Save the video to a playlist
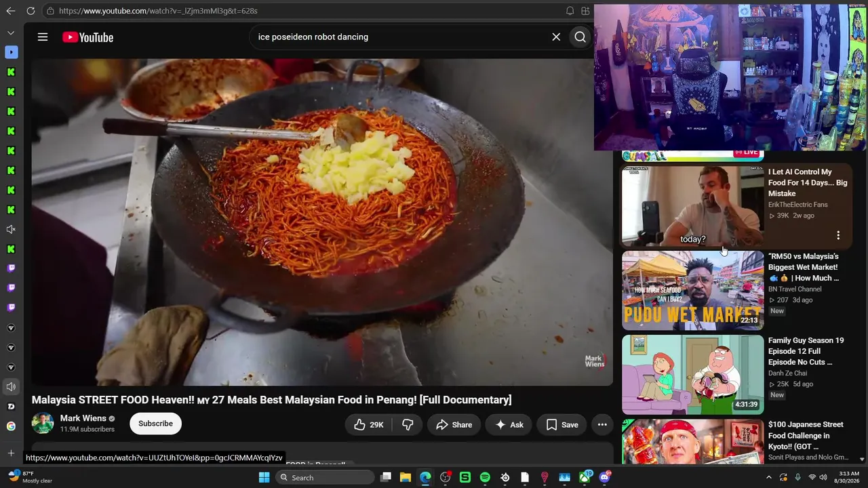868x488 pixels. (562, 425)
